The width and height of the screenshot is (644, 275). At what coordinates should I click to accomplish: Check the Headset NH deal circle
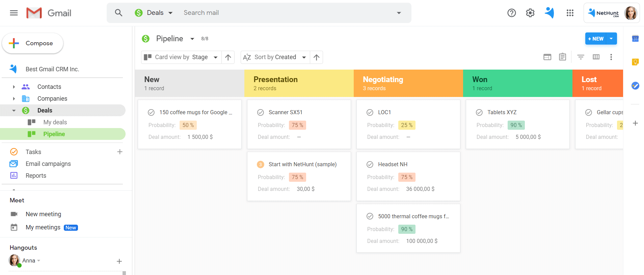click(370, 165)
